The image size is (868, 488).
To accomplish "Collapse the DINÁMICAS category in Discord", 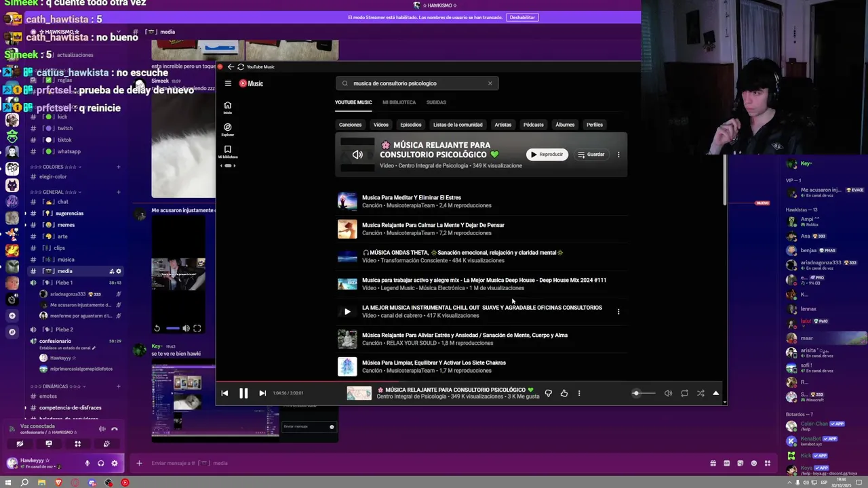I will [x=58, y=386].
